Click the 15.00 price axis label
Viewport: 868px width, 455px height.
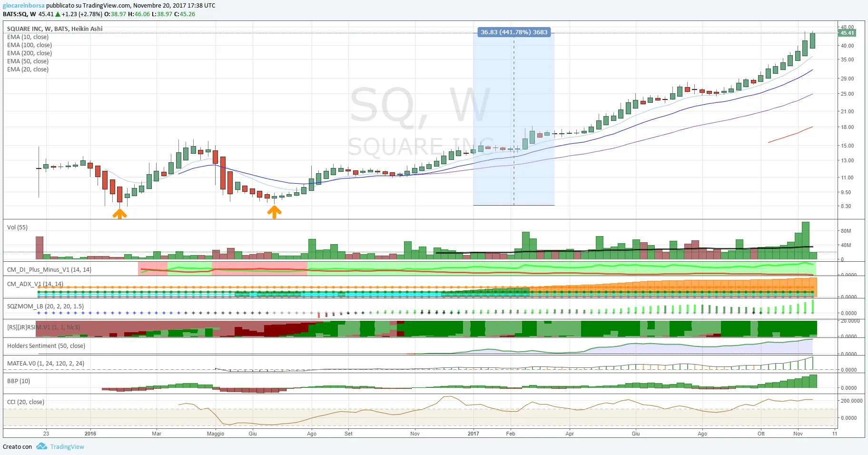tap(847, 146)
